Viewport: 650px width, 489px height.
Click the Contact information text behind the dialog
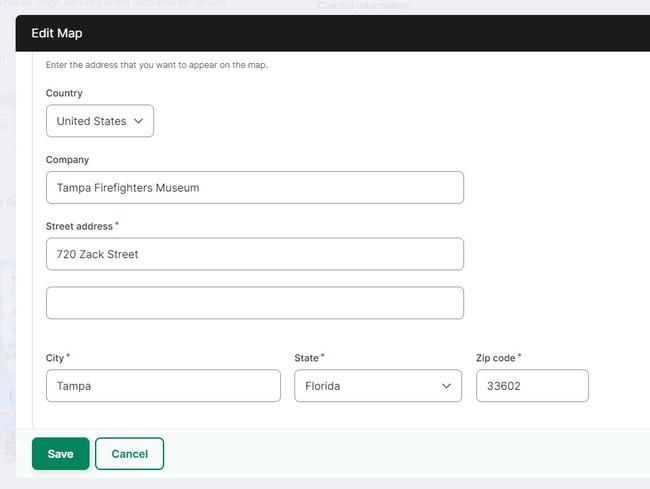coord(362,6)
